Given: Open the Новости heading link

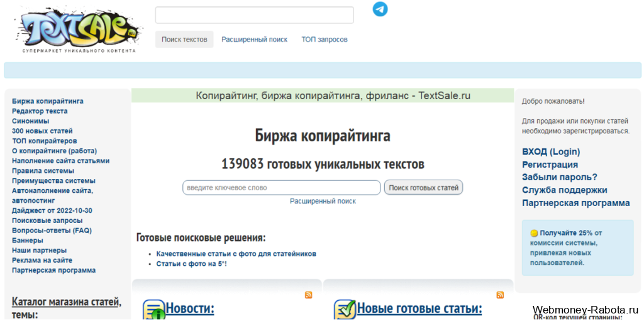Looking at the screenshot, I should point(190,308).
